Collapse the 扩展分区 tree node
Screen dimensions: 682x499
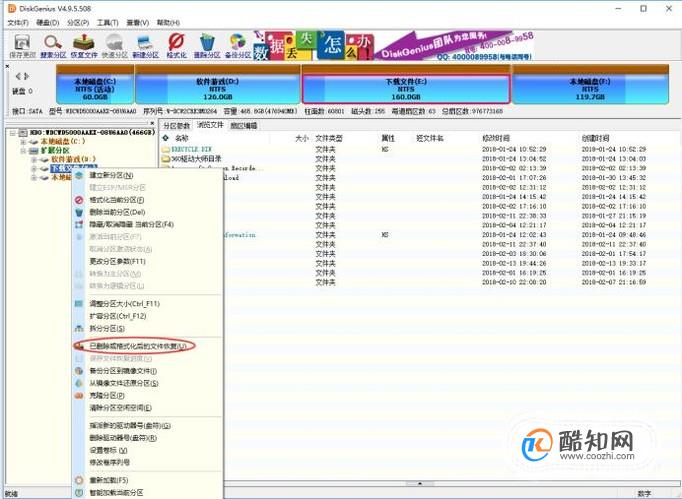[x=23, y=151]
